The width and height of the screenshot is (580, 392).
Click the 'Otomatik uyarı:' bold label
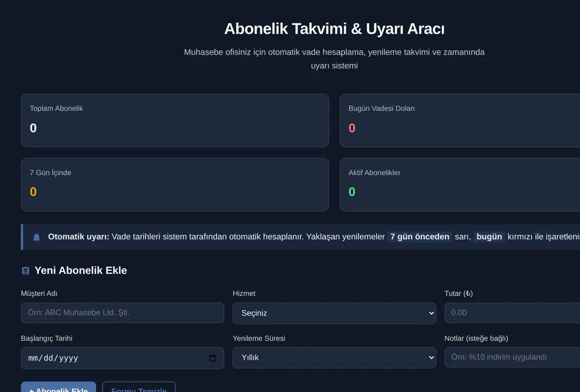pyautogui.click(x=79, y=237)
